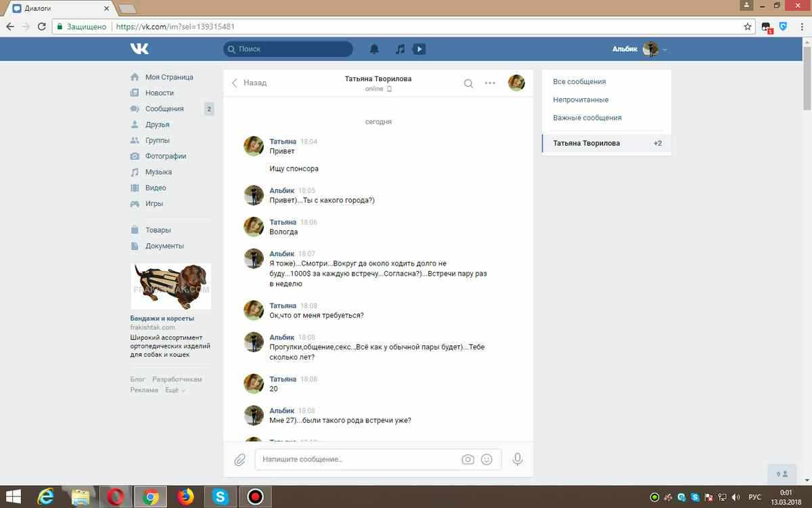812x508 pixels.
Task: Open the 'Бандажи и корсеты' ad link
Action: (x=162, y=318)
